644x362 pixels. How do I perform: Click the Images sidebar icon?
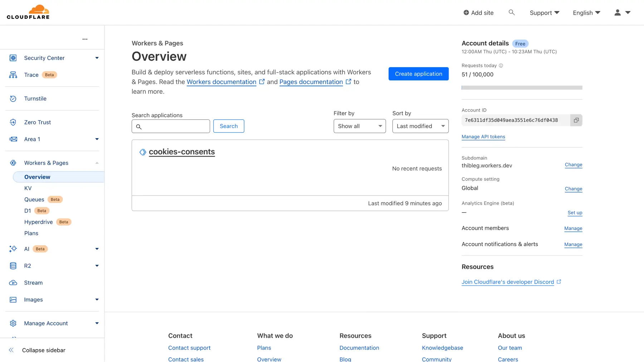click(13, 299)
